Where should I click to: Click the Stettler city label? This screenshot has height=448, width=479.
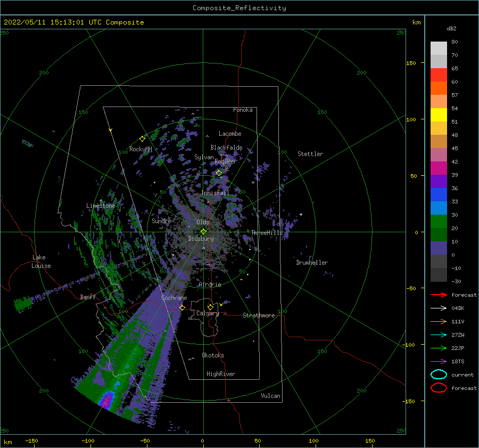(310, 154)
